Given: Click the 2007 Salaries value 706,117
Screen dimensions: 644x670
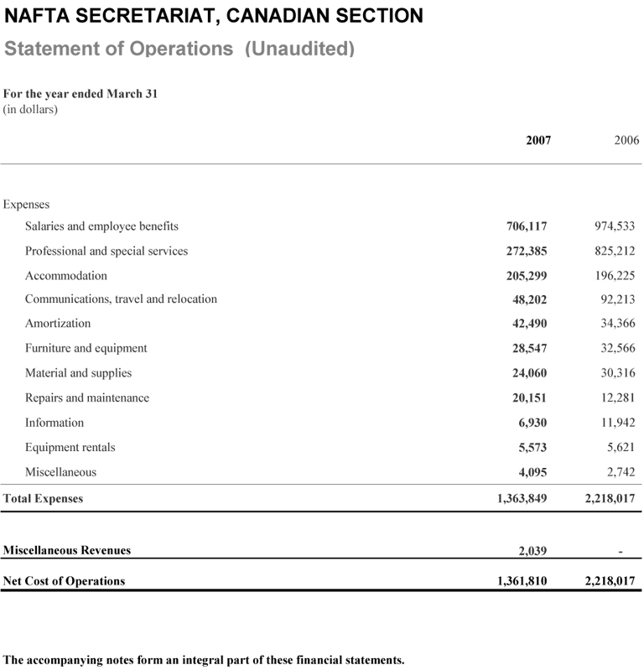Looking at the screenshot, I should click(527, 226).
